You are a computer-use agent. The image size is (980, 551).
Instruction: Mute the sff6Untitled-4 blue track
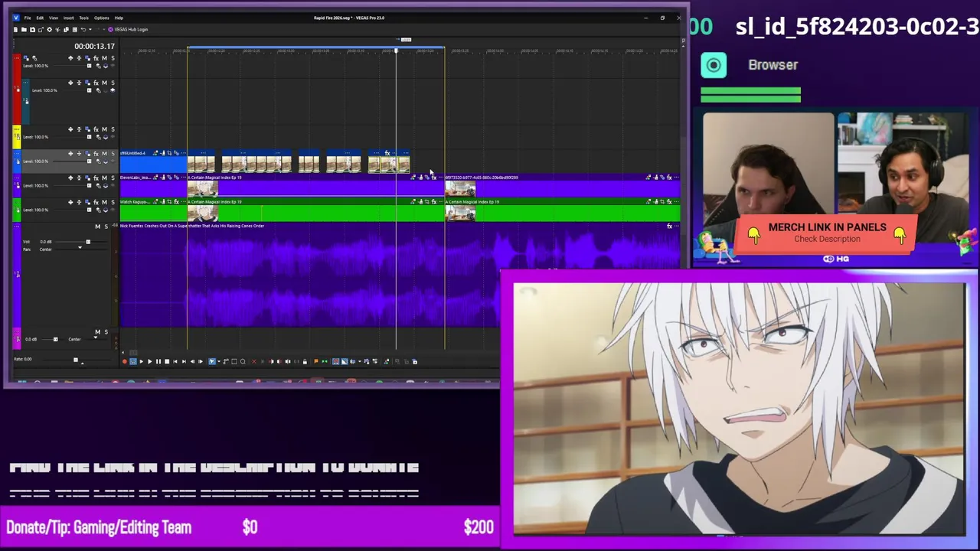coord(104,154)
